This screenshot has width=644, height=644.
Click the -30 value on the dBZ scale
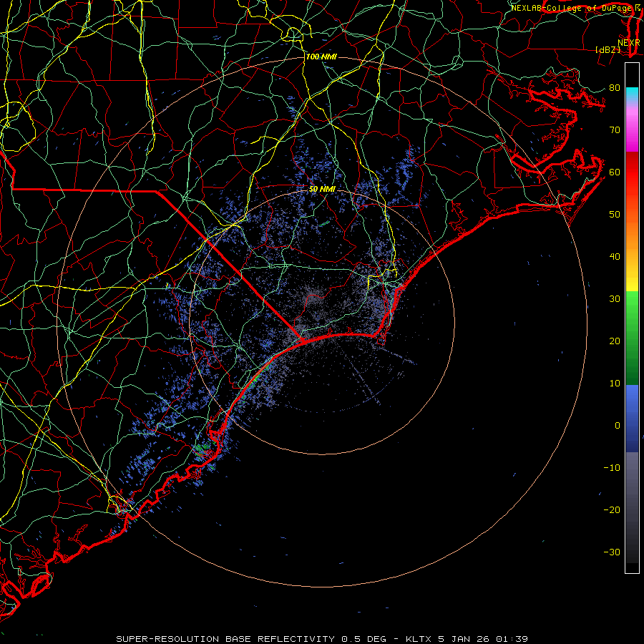pos(612,552)
